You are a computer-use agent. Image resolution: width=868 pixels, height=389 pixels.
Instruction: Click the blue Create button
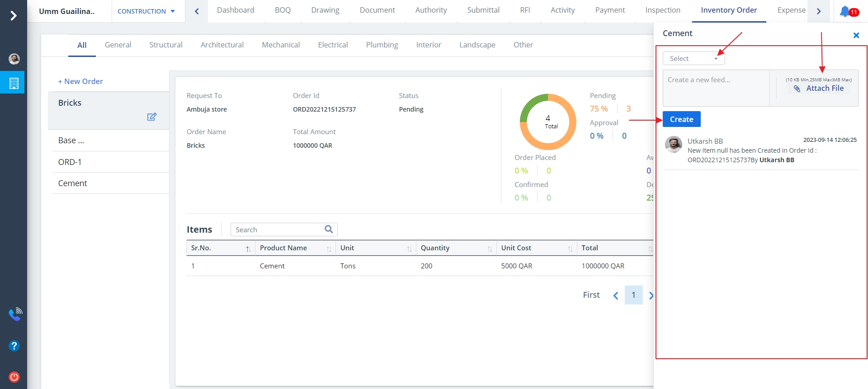681,119
